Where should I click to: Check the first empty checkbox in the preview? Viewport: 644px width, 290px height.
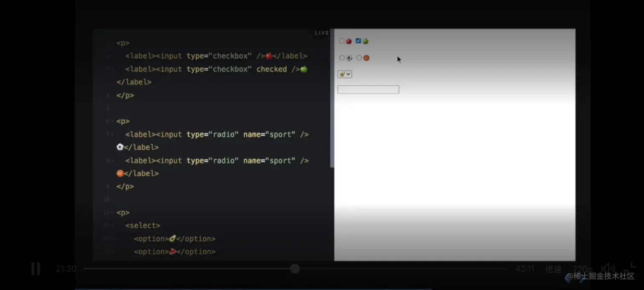pyautogui.click(x=342, y=41)
